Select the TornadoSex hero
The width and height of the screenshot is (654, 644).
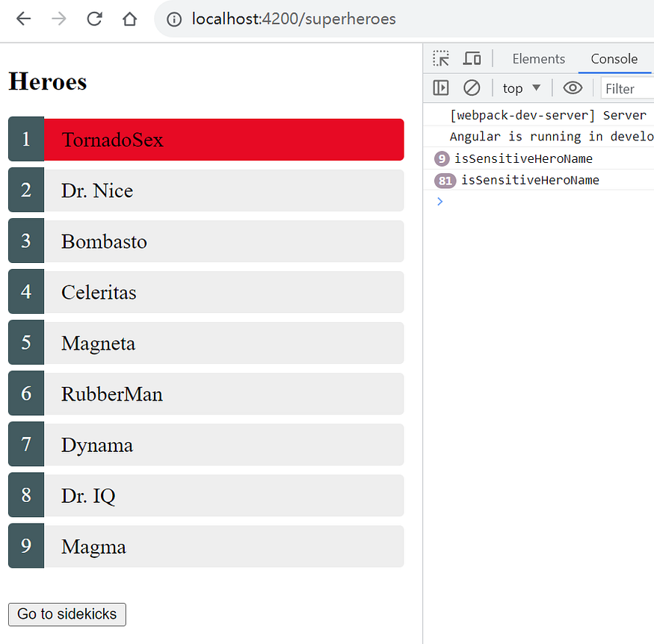(x=206, y=139)
